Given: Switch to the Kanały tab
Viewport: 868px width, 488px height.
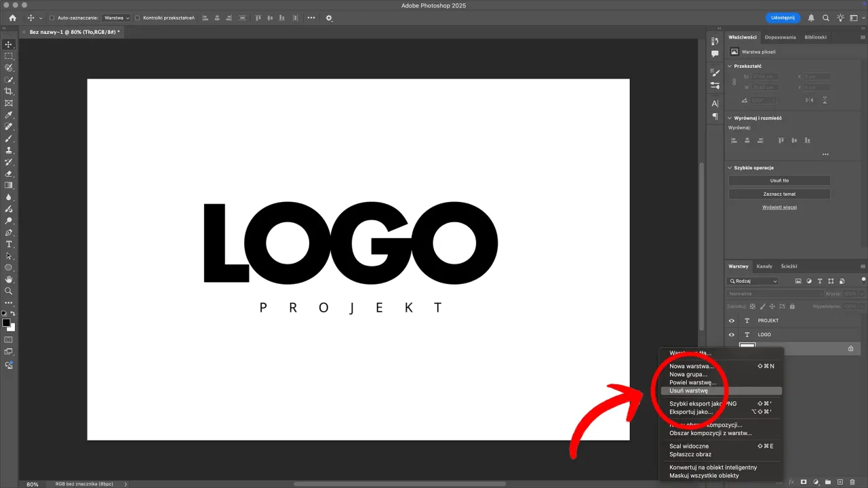Looking at the screenshot, I should point(765,266).
